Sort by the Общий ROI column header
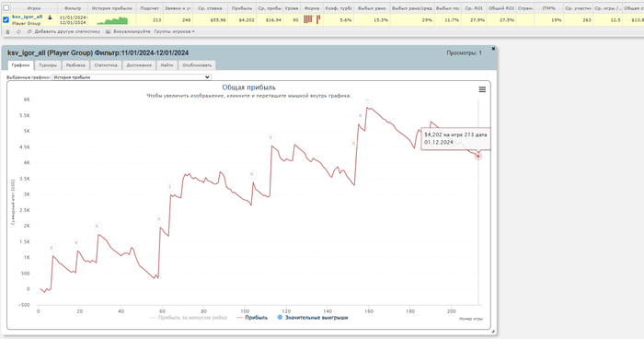The width and height of the screenshot is (644, 339). (x=501, y=8)
